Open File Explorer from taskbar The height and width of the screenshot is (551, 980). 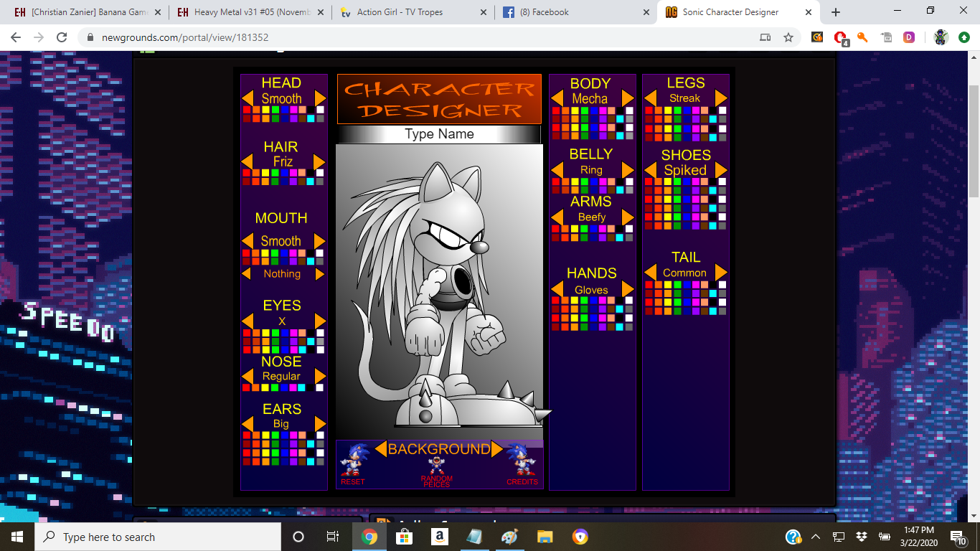click(x=545, y=537)
